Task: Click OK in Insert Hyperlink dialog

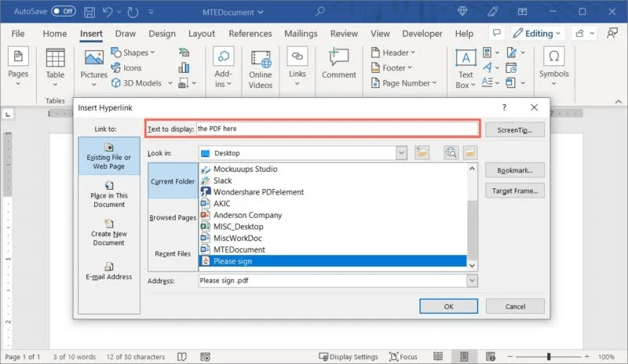Action: [448, 306]
